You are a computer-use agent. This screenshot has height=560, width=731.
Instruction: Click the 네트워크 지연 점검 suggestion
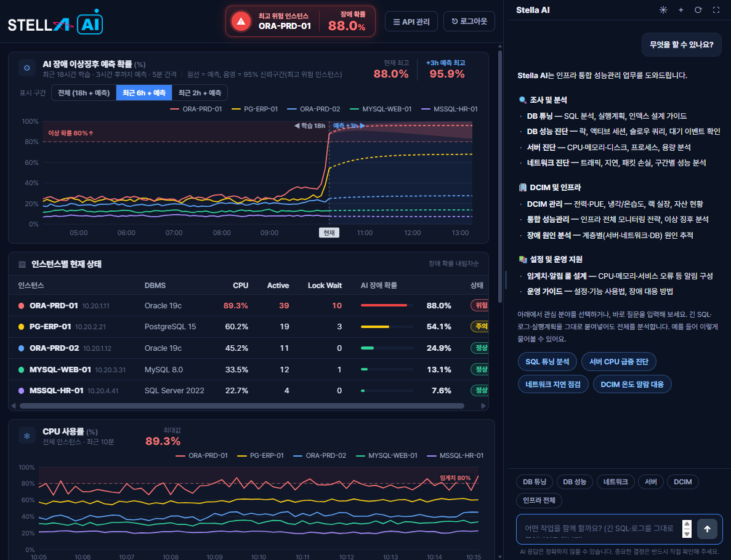(554, 385)
